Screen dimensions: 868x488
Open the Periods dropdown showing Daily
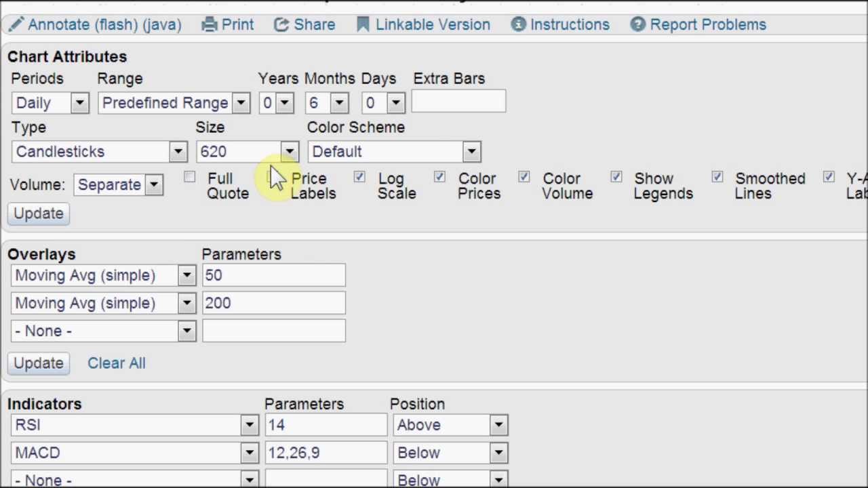[50, 103]
